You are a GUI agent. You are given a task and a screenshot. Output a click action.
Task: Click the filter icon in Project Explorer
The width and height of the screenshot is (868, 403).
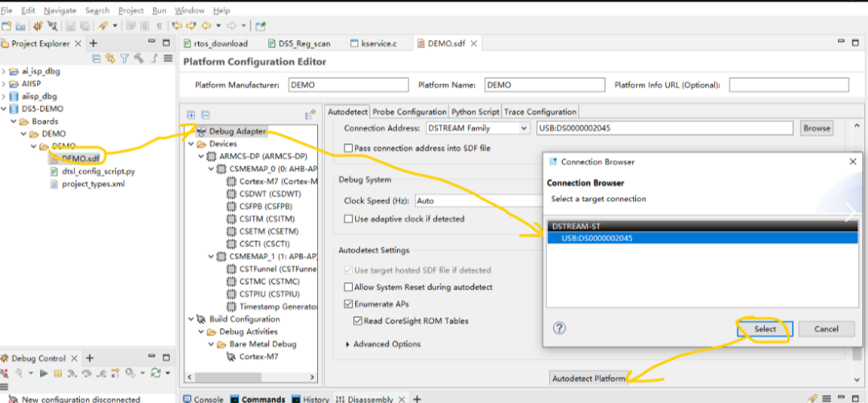click(x=125, y=59)
